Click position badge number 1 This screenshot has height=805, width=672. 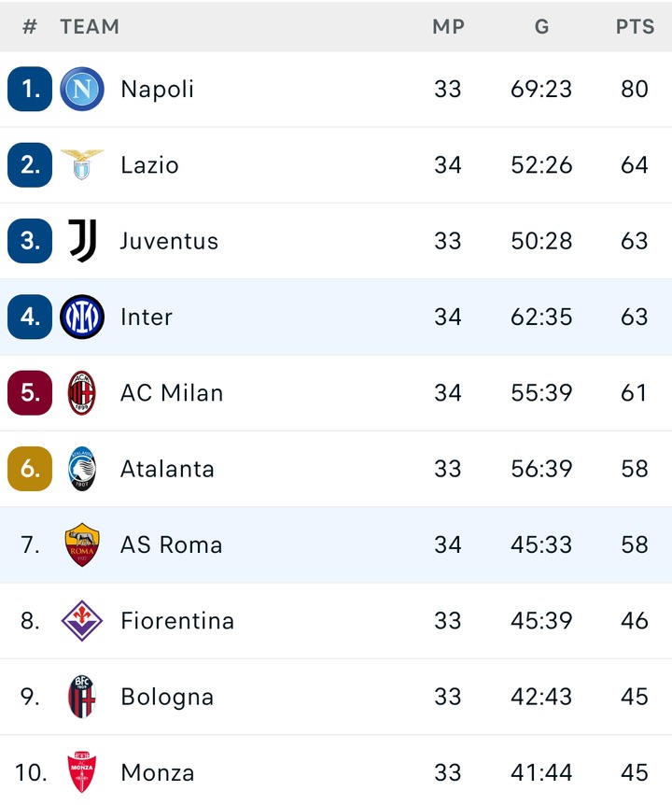coord(30,89)
